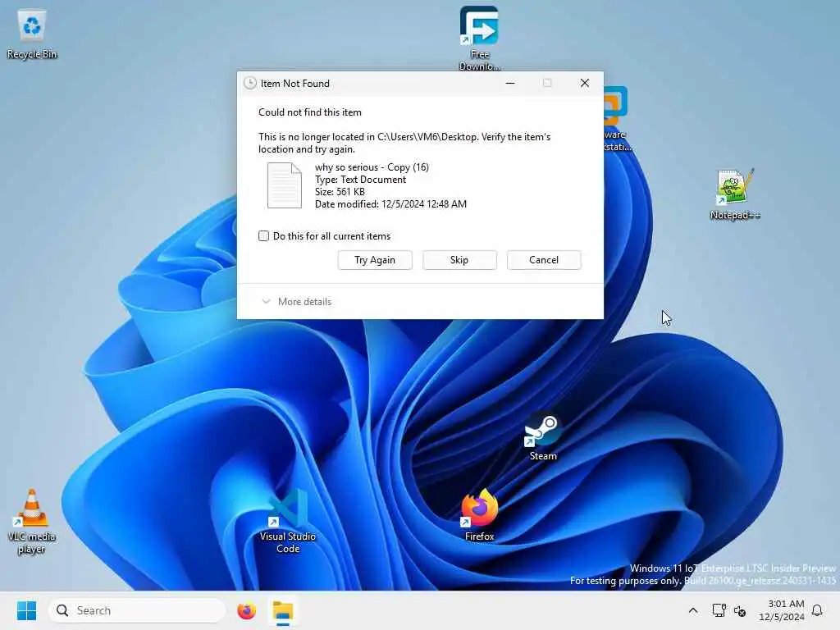
Task: Click the 'why so serious - Copy (16)' filename
Action: click(372, 167)
